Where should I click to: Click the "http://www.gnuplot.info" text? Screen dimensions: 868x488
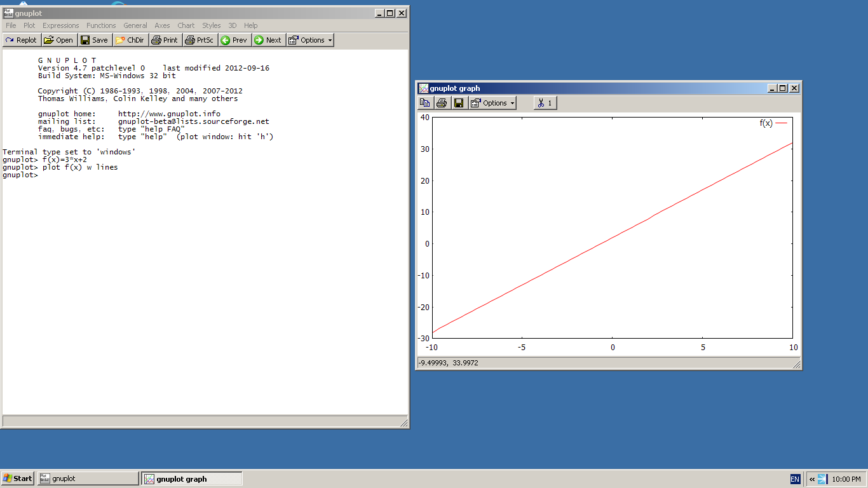(x=169, y=114)
